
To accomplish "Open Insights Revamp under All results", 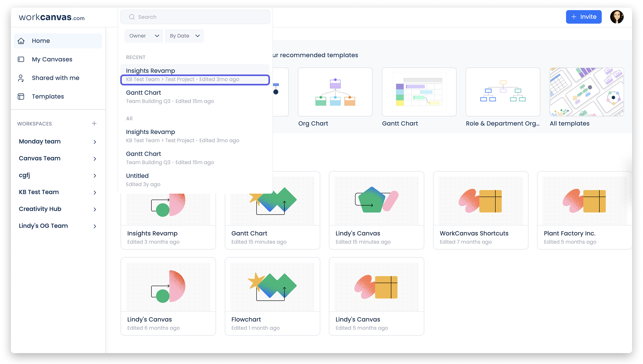I will point(195,136).
